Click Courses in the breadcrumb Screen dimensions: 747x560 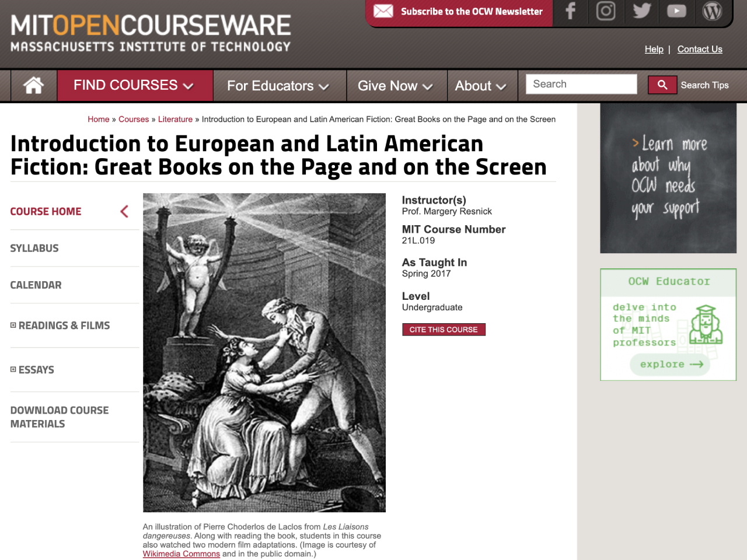click(134, 119)
